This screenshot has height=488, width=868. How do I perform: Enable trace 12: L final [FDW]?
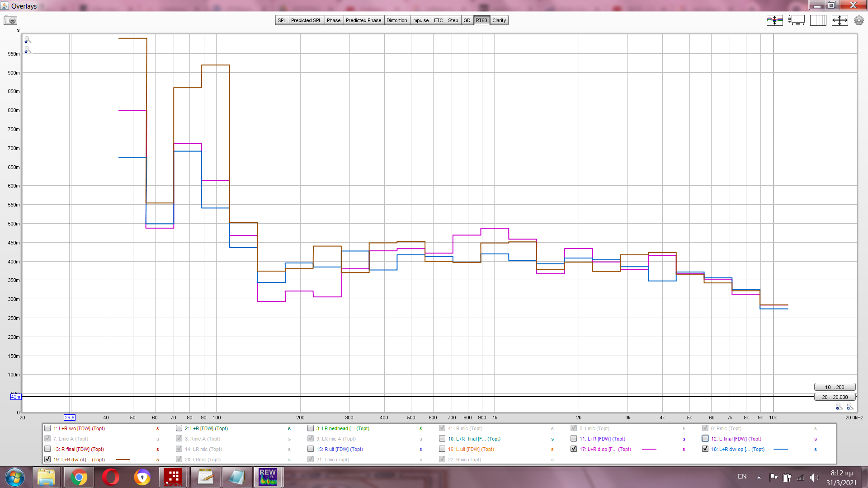705,438
